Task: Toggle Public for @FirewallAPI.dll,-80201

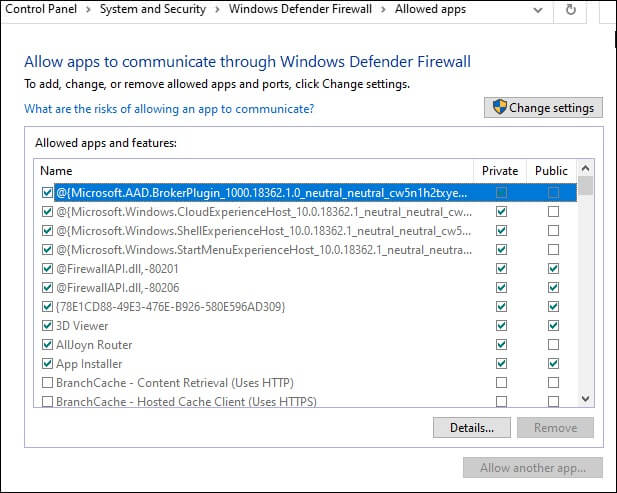Action: click(x=553, y=269)
